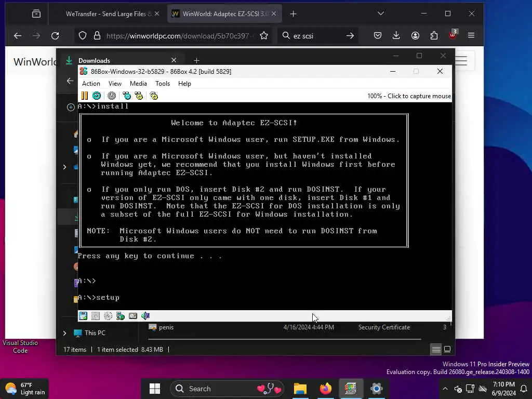Open 86Box settings gear icon
Viewport: 532px width, 399px height.
(154, 96)
